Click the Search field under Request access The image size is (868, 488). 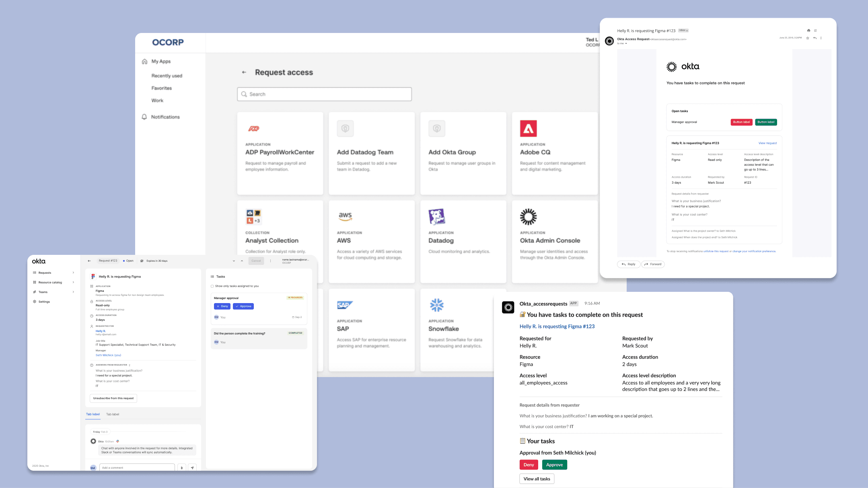(324, 94)
